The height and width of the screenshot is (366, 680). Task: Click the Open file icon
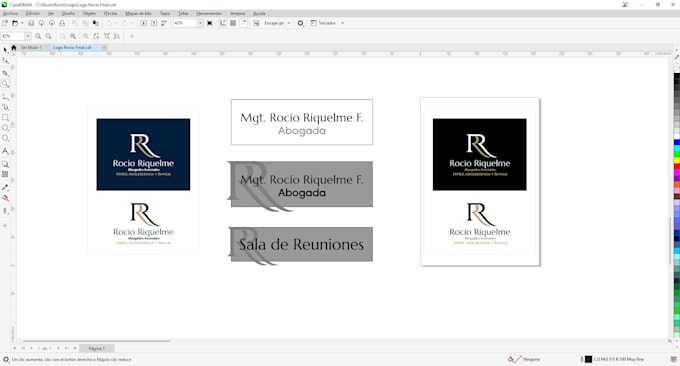(x=15, y=23)
